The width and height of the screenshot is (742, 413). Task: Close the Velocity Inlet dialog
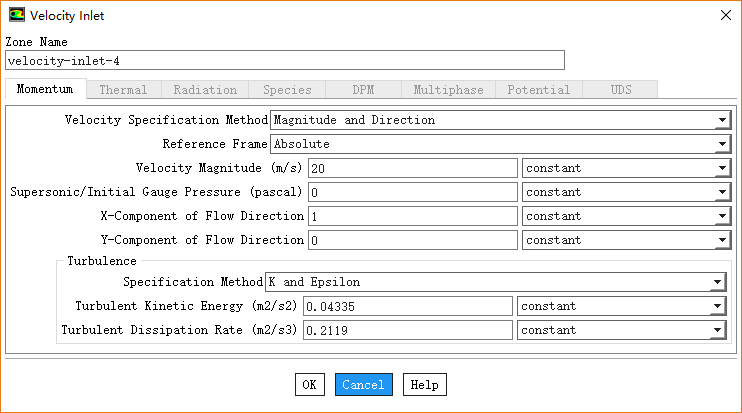point(724,15)
